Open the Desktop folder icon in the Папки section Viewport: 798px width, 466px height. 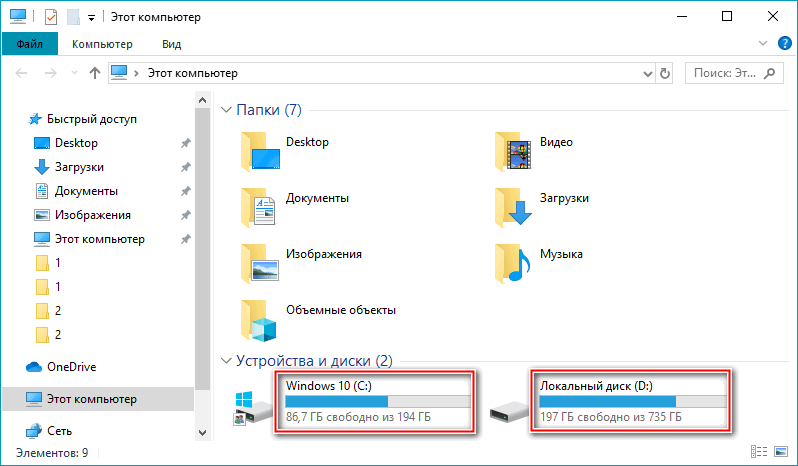pos(260,151)
